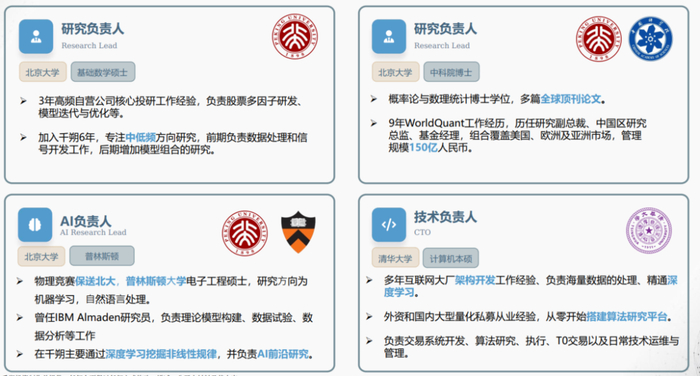Click the line starting 多年互联网大厂
Screen dimensions: 700x376
click(x=531, y=280)
